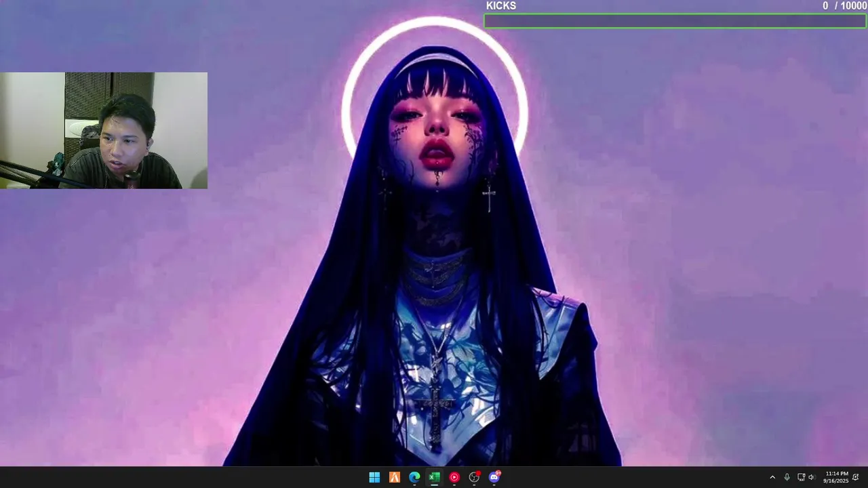The width and height of the screenshot is (868, 488).
Task: Open the network status tray icon
Action: pos(801,477)
